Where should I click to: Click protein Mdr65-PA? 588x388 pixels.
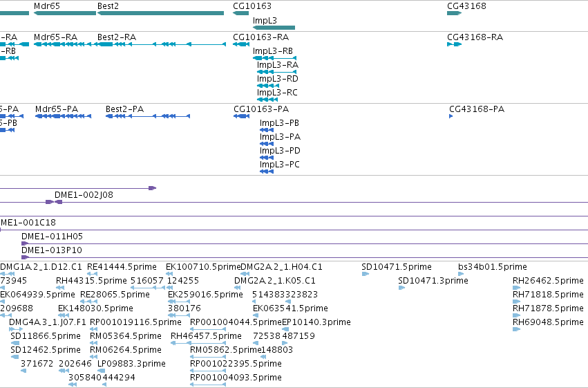click(57, 109)
